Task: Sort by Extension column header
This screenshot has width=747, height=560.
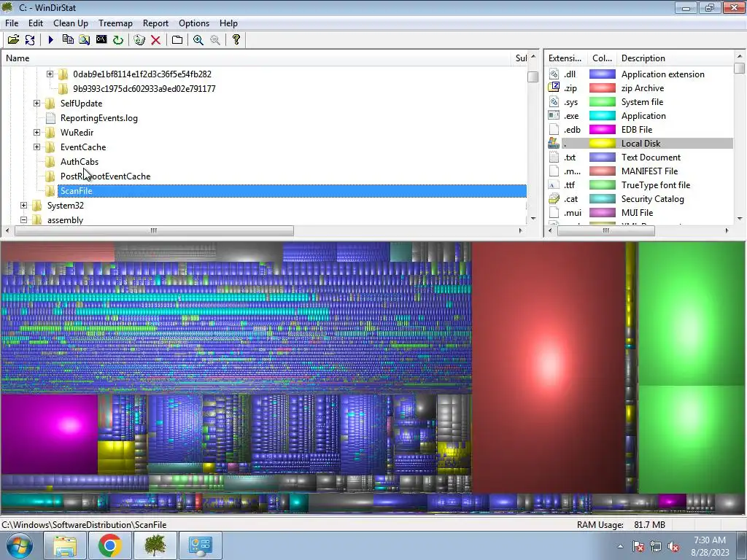Action: tap(565, 58)
